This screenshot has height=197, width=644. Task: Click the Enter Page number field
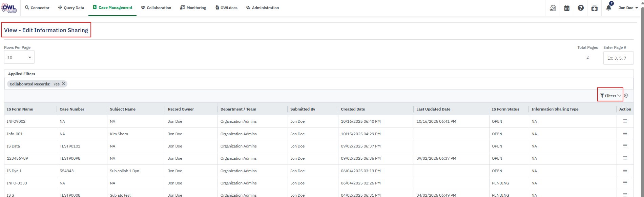[618, 58]
